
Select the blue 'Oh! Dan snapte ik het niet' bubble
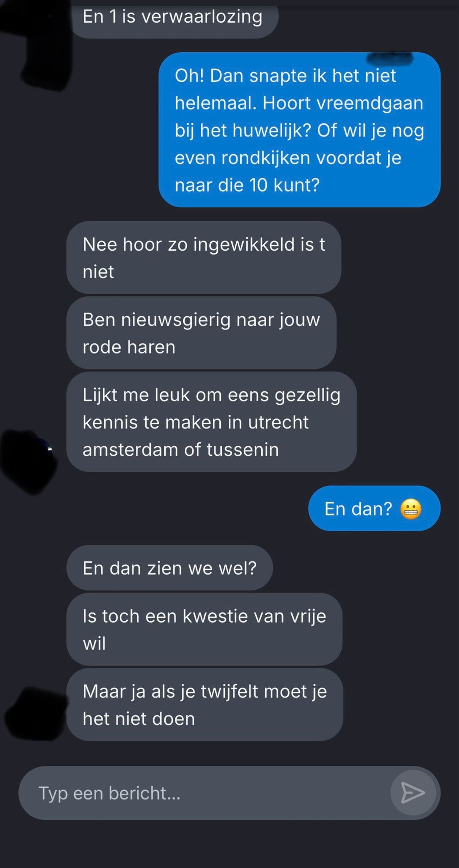pos(299,130)
